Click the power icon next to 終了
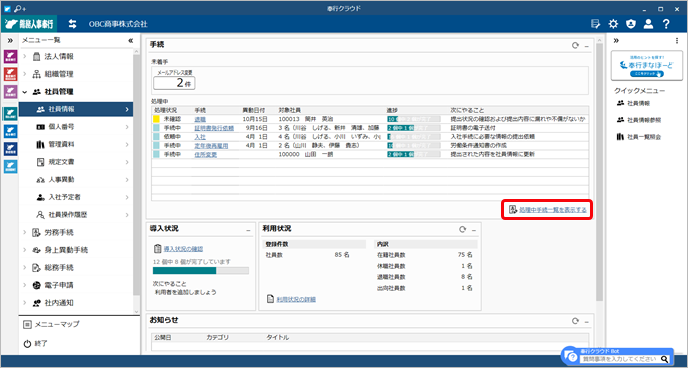The height and width of the screenshot is (368, 688). (x=27, y=344)
